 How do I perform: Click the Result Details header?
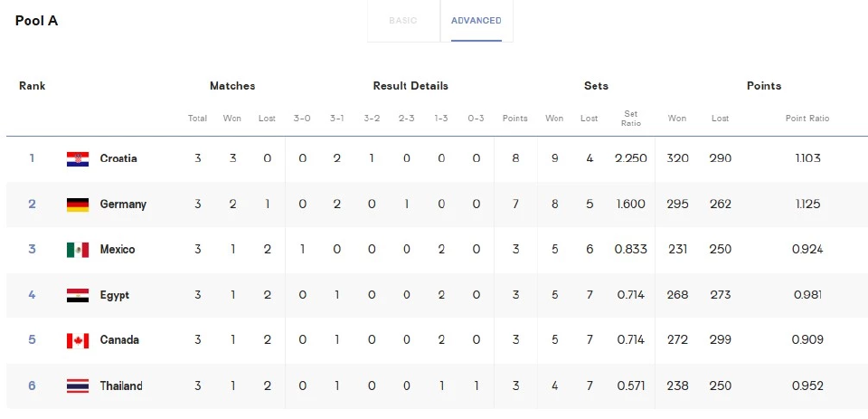pyautogui.click(x=410, y=86)
